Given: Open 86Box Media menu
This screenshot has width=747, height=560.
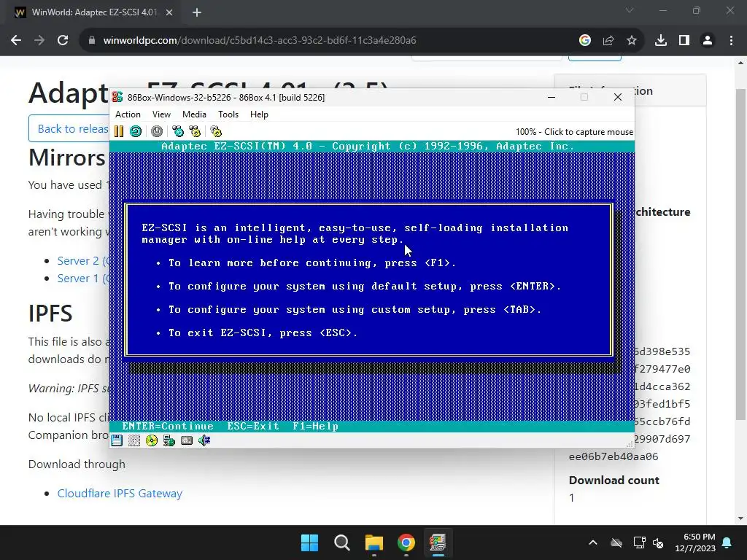Looking at the screenshot, I should (194, 114).
